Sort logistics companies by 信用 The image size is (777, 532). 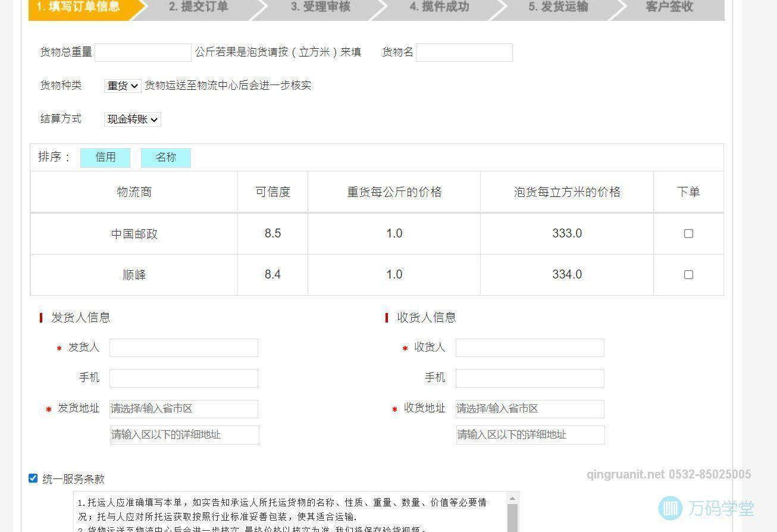pyautogui.click(x=105, y=157)
